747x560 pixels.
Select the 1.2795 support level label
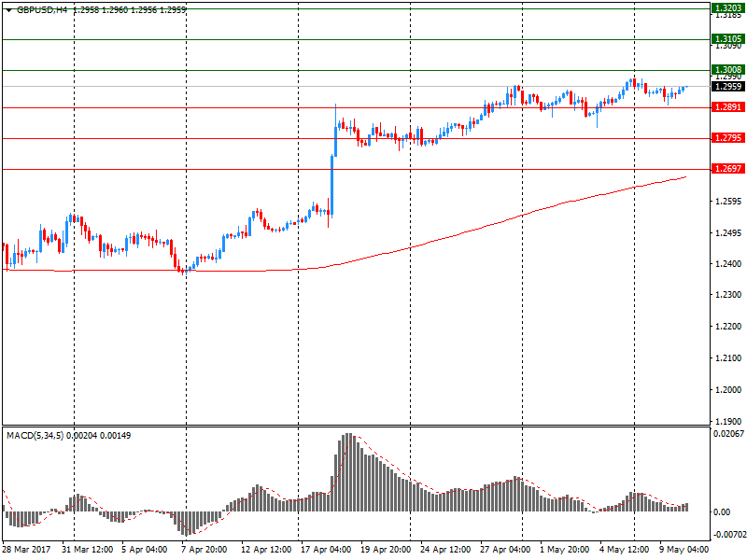pyautogui.click(x=728, y=137)
